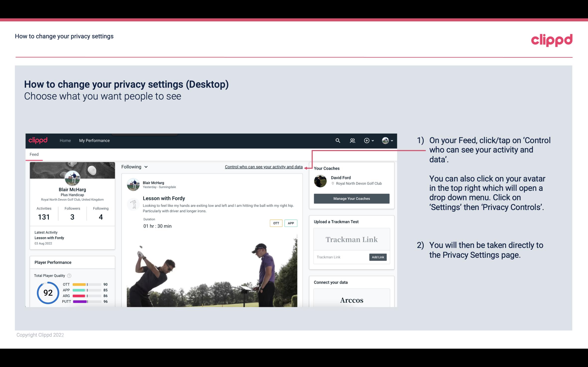
Task: Click the people/followers icon in navigation
Action: (352, 140)
